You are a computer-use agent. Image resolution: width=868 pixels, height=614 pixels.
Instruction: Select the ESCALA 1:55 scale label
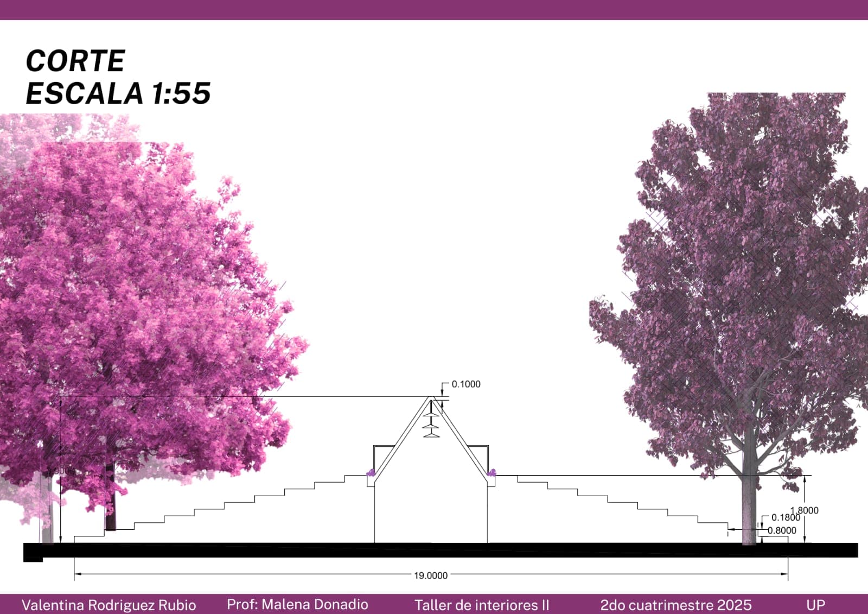tap(118, 93)
